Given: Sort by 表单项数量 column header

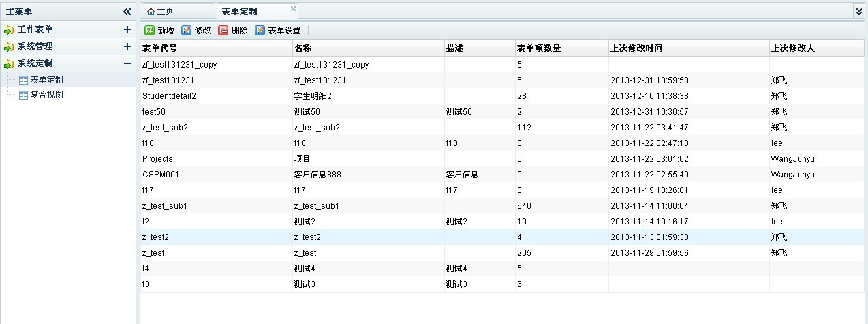Looking at the screenshot, I should (561, 48).
